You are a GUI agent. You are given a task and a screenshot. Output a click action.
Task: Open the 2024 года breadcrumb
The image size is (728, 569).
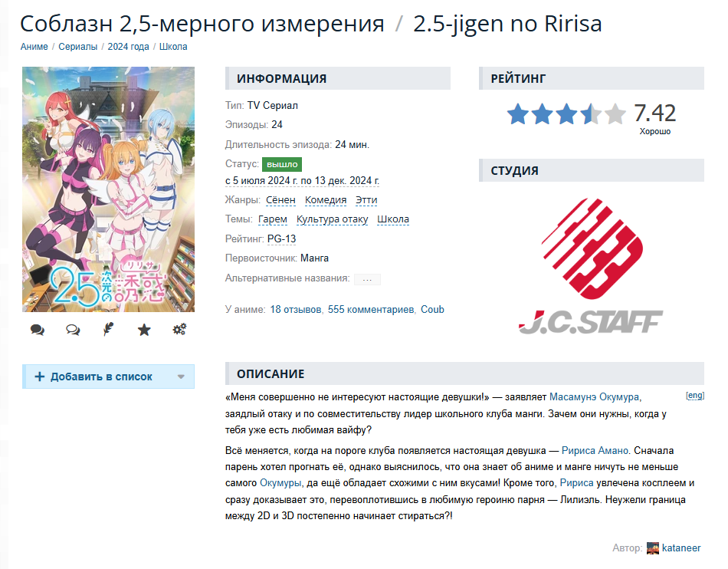[128, 47]
